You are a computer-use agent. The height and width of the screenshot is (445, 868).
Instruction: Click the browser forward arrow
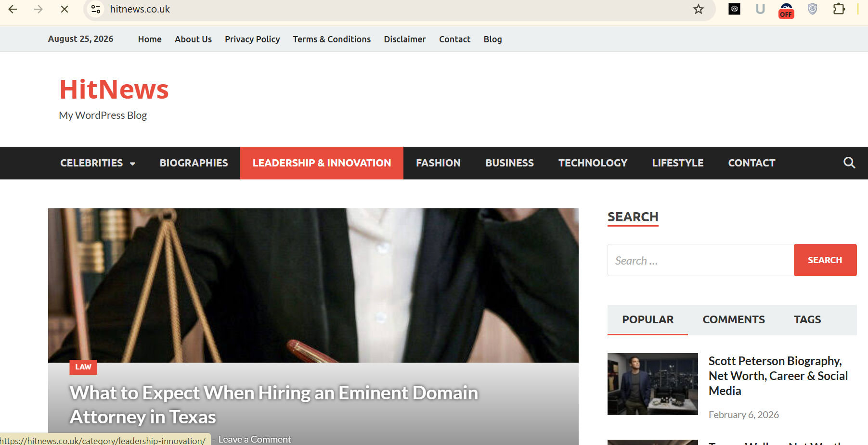tap(39, 9)
